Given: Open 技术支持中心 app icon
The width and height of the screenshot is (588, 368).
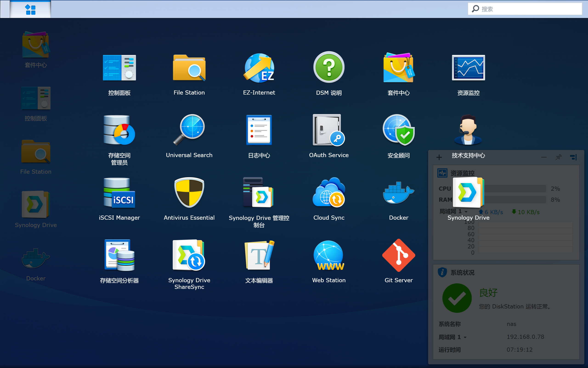Looking at the screenshot, I should click(469, 130).
